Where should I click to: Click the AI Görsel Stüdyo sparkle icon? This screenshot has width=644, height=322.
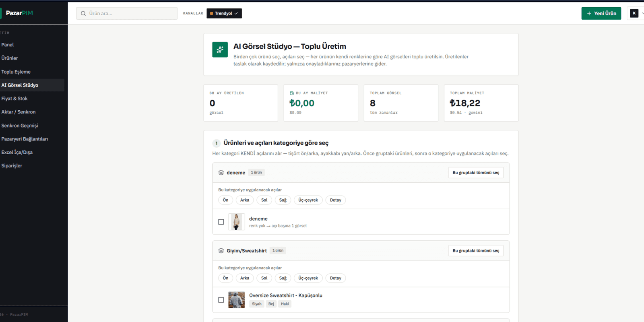click(220, 50)
